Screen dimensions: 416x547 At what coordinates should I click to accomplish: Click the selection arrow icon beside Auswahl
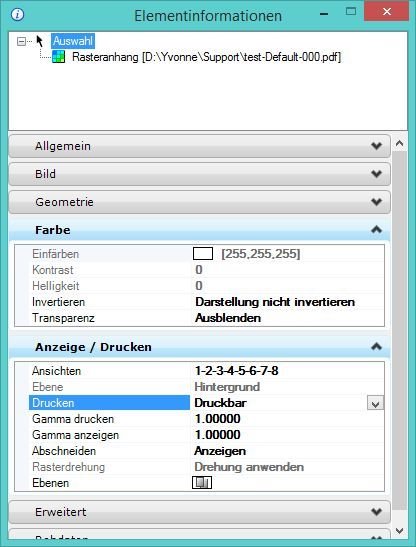coord(40,41)
